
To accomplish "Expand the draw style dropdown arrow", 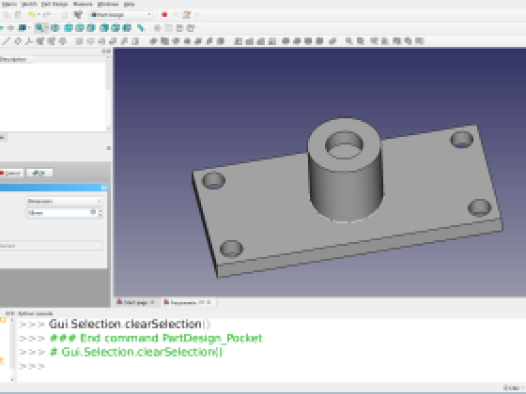I will pos(30,28).
